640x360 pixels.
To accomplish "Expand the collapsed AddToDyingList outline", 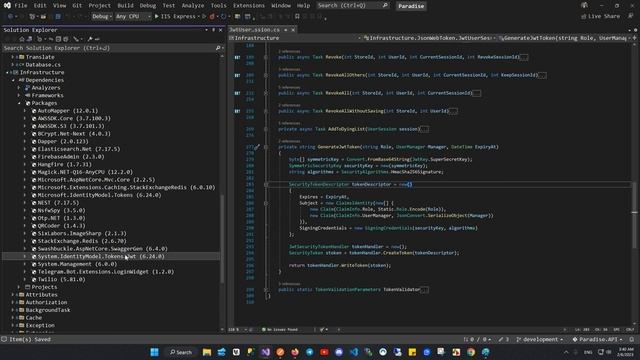I will tap(266, 129).
